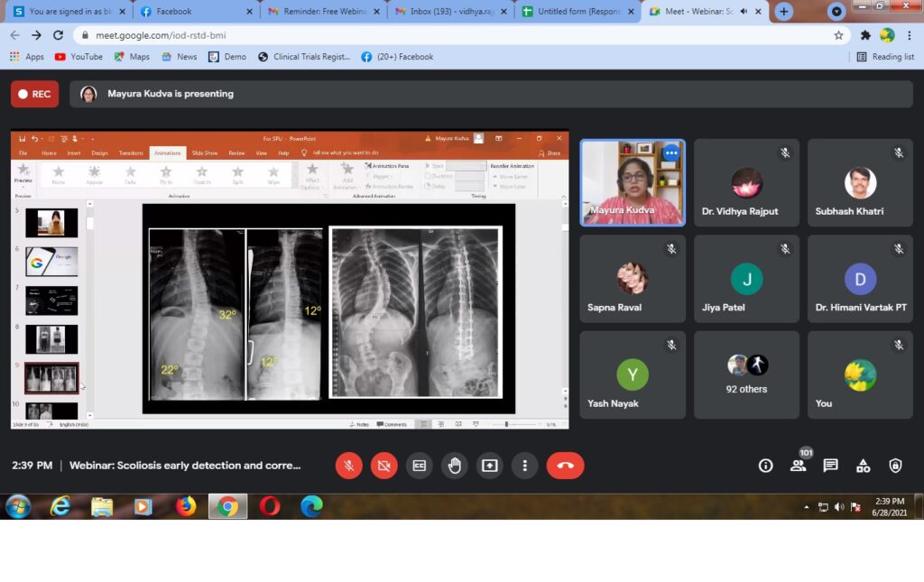The height and width of the screenshot is (582, 924).
Task: Open Chrome tab search dropdown
Action: coord(836,11)
